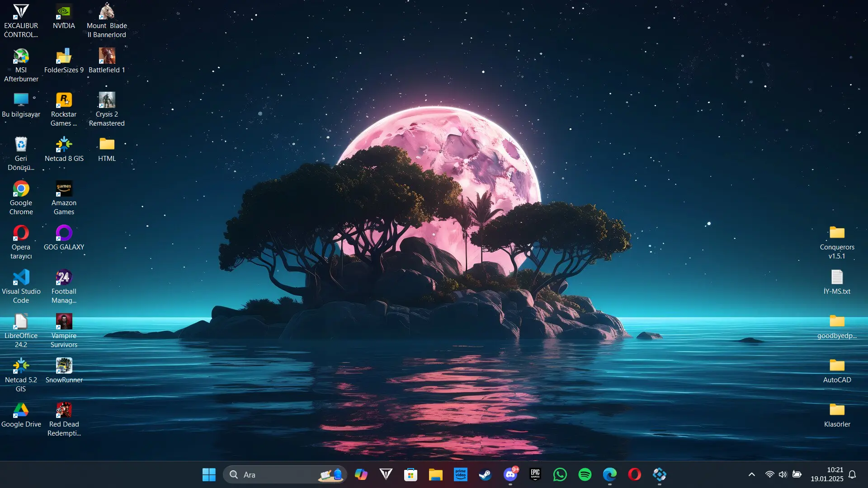Select the LibreOffice 24.2 shortcut
This screenshot has height=488, width=868.
21,331
